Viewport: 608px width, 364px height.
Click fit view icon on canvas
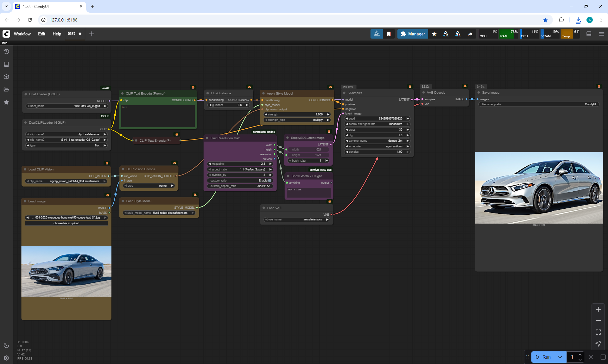pos(598,332)
